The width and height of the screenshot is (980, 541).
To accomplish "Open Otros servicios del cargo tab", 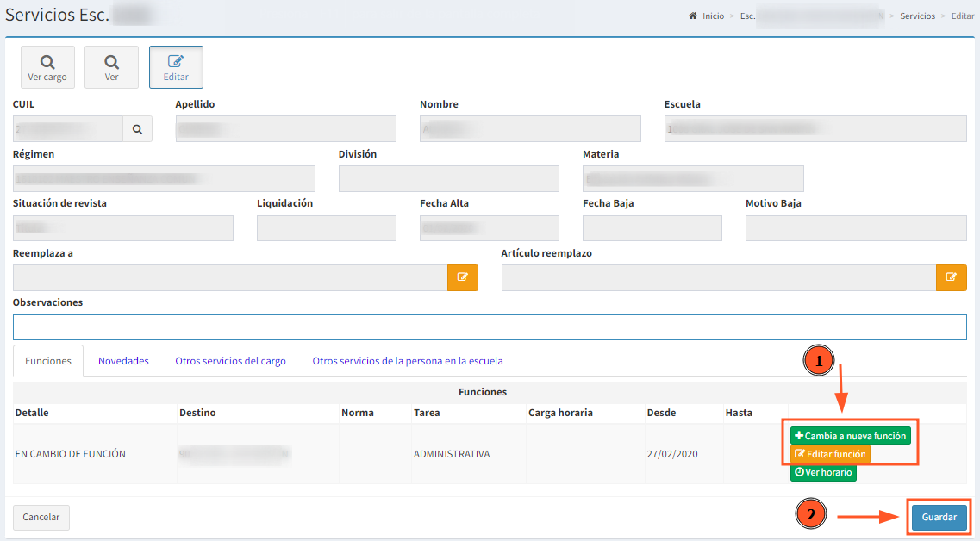I will pos(231,361).
